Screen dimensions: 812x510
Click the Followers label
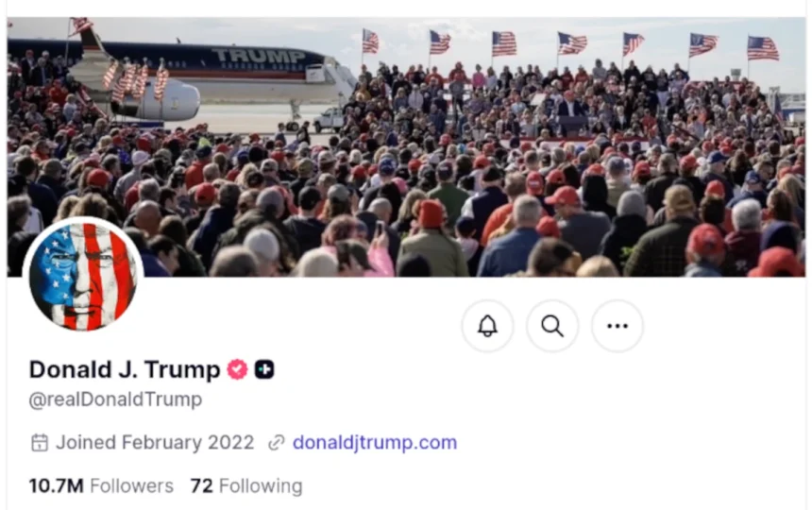pos(131,485)
